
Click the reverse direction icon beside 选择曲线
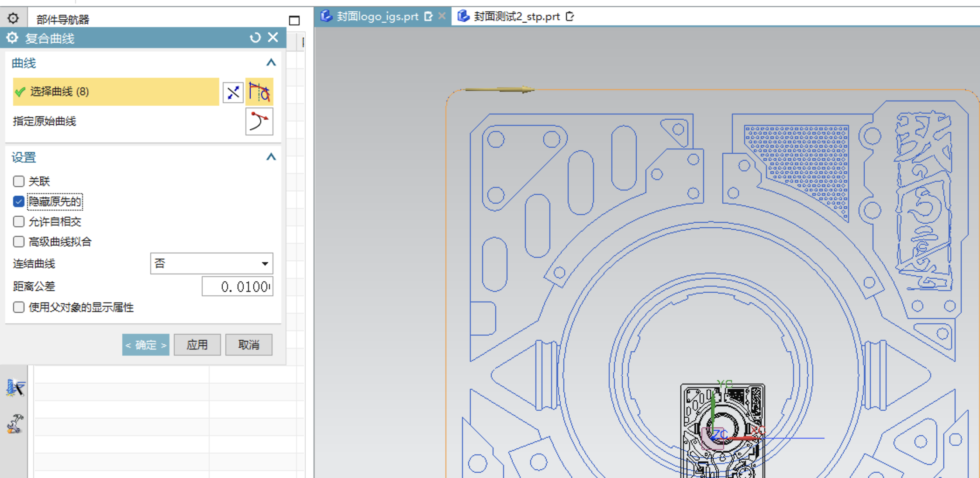point(233,92)
